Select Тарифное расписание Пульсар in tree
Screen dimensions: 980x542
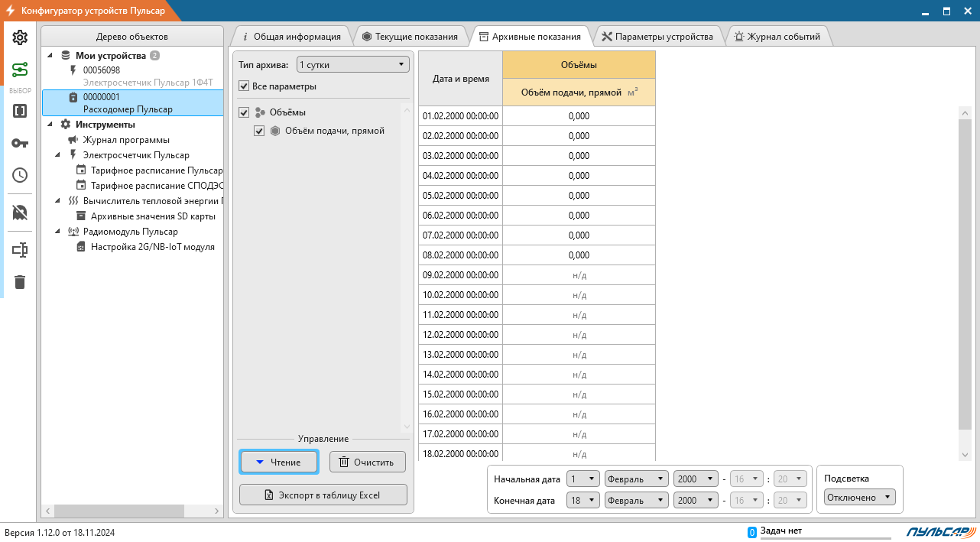157,170
